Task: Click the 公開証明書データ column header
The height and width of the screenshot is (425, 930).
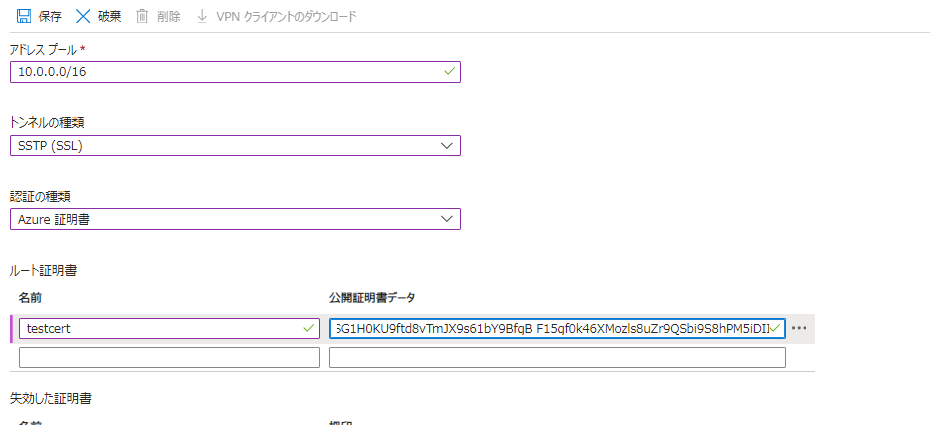Action: click(372, 298)
